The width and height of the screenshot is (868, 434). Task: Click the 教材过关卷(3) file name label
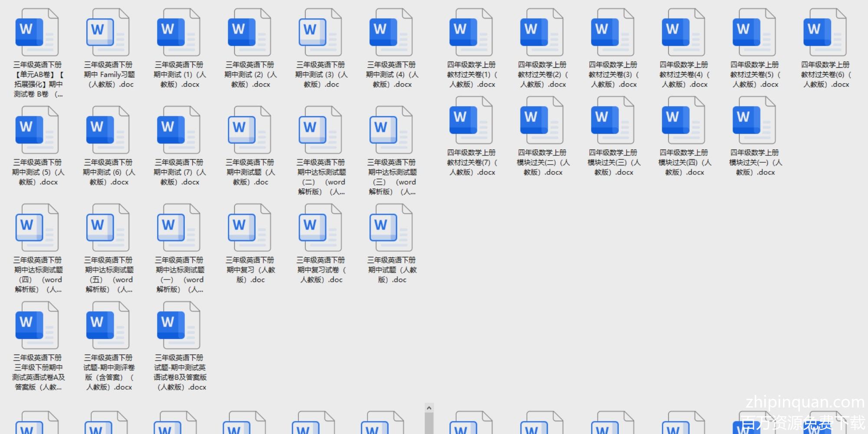[x=613, y=75]
